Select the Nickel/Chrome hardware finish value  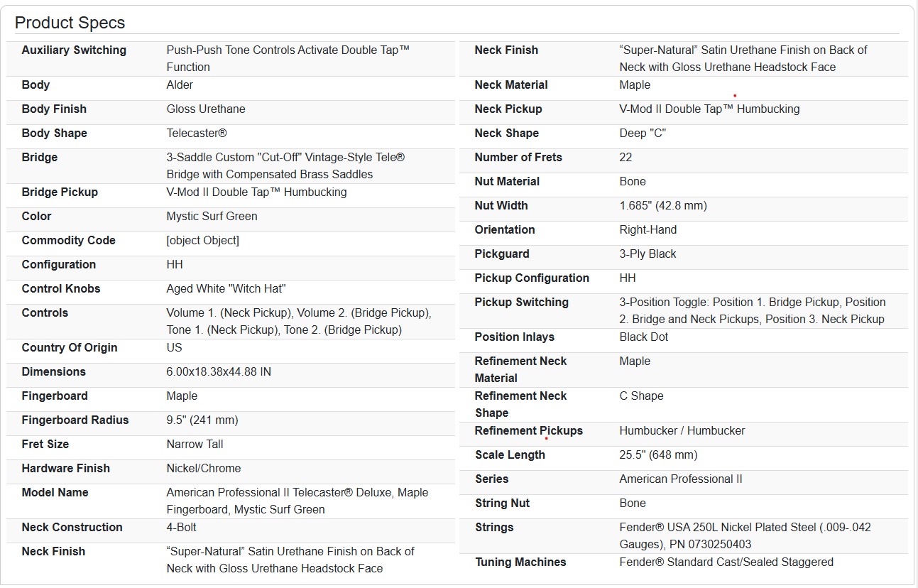click(x=204, y=469)
